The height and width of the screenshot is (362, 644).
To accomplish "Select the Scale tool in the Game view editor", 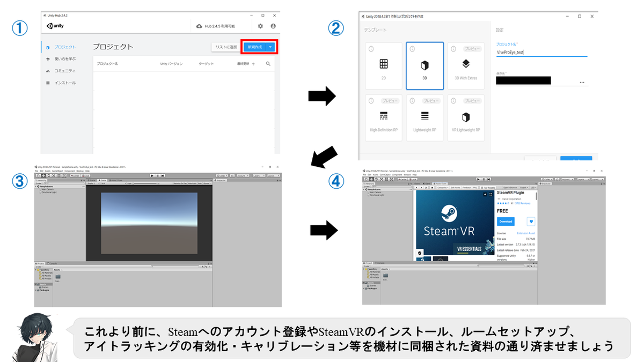I will coord(54,176).
